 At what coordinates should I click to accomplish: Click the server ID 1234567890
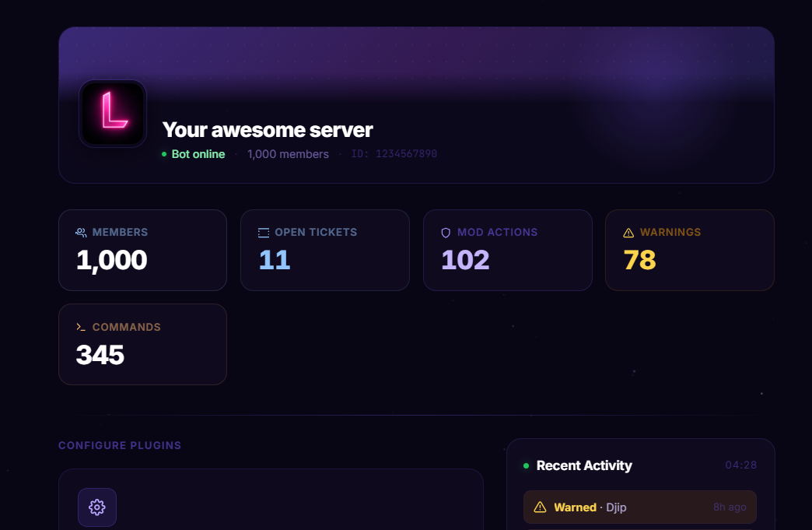coord(394,154)
